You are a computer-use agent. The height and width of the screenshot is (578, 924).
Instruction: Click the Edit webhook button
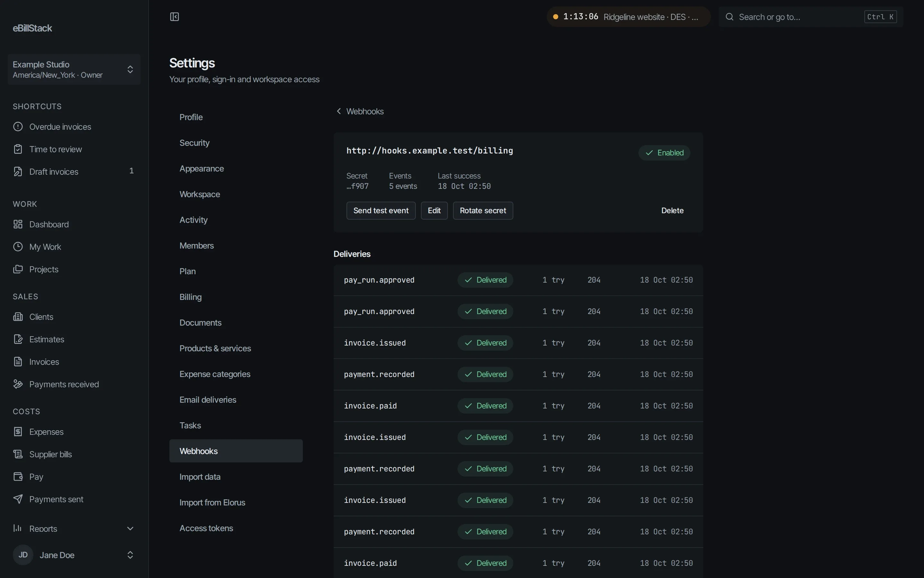point(434,211)
